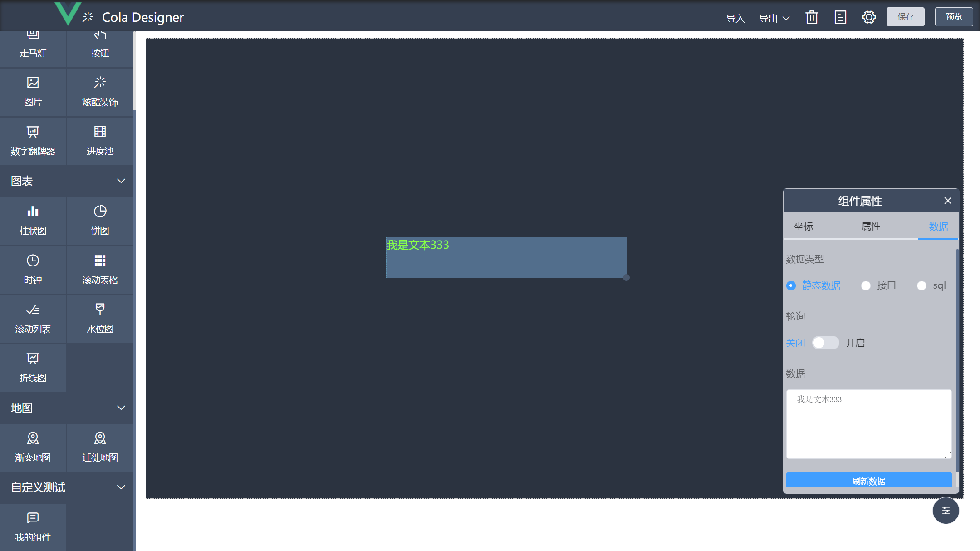980x551 pixels.
Task: Select the 接口 data type radio
Action: click(866, 285)
